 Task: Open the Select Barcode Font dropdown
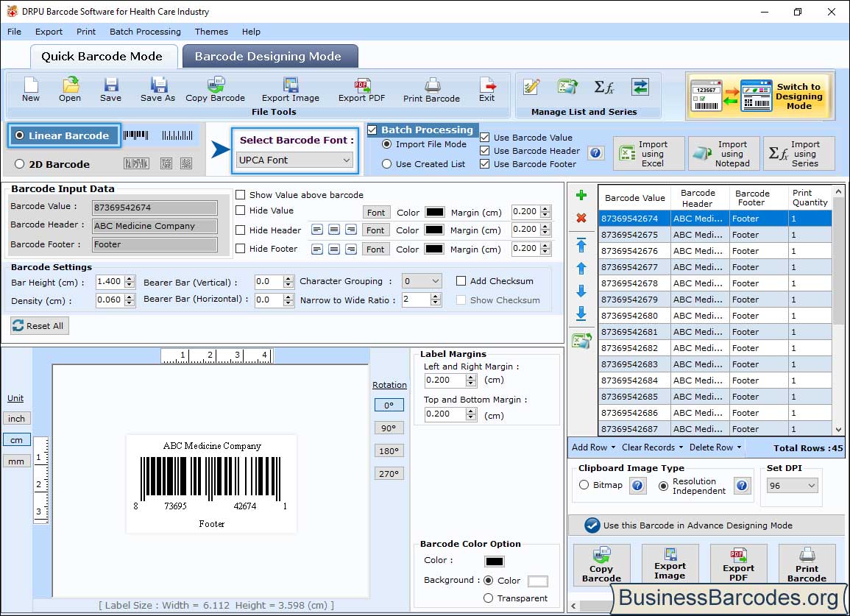295,160
